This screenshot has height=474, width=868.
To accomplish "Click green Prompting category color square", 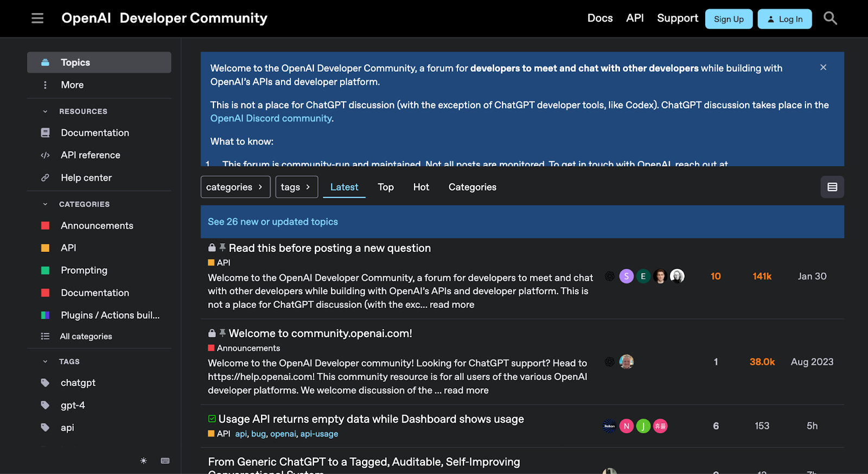I will (46, 270).
